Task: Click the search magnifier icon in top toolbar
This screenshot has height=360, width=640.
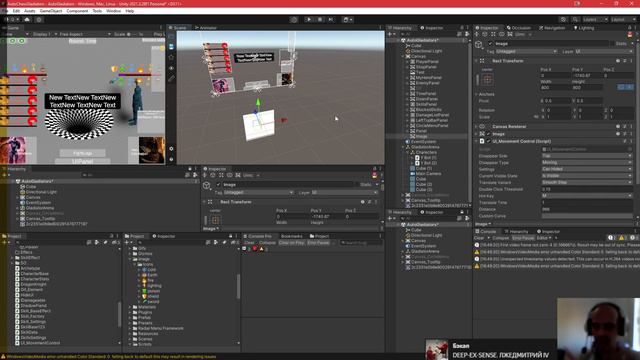Action: click(575, 19)
